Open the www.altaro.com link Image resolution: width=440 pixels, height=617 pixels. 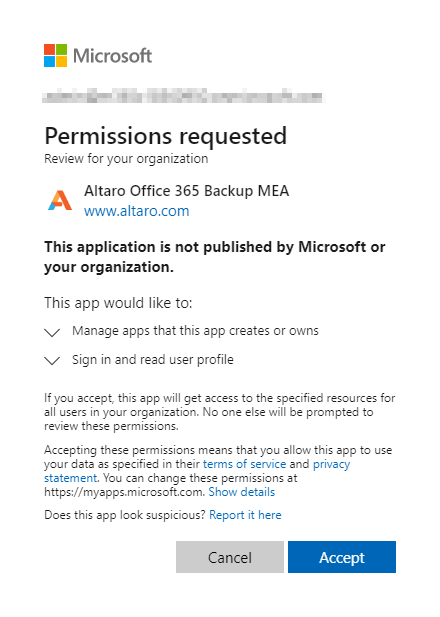(x=137, y=211)
